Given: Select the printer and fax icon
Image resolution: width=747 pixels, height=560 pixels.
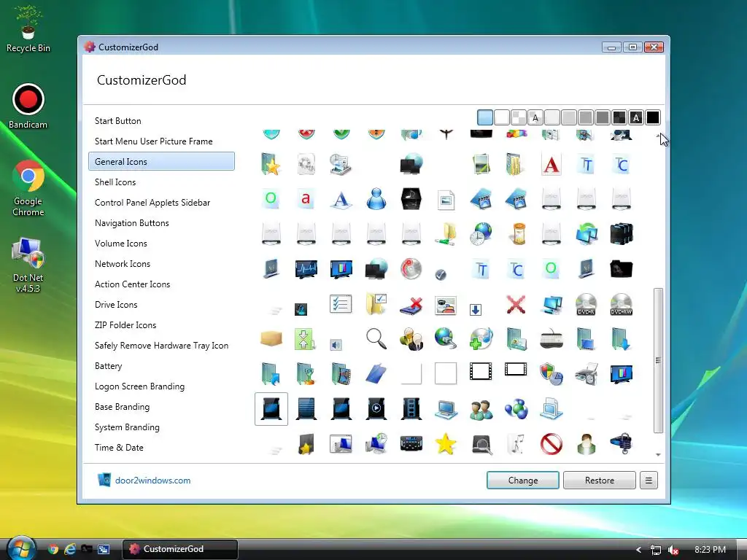Looking at the screenshot, I should pyautogui.click(x=586, y=374).
